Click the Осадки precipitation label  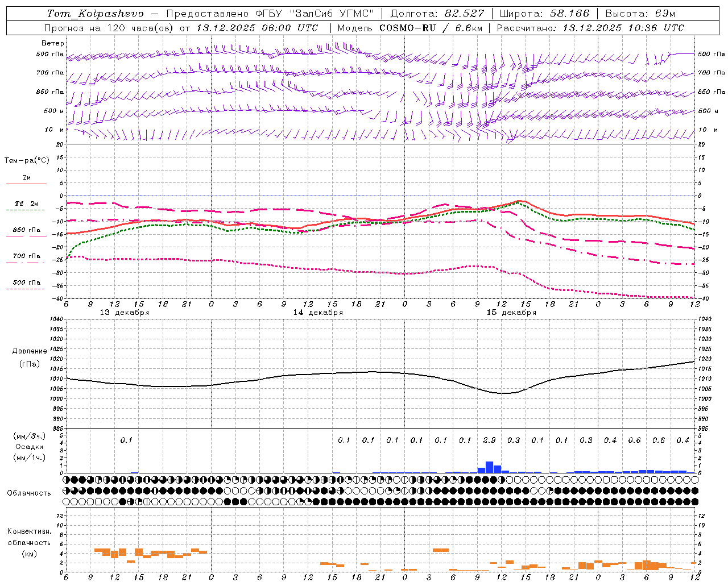pos(29,447)
